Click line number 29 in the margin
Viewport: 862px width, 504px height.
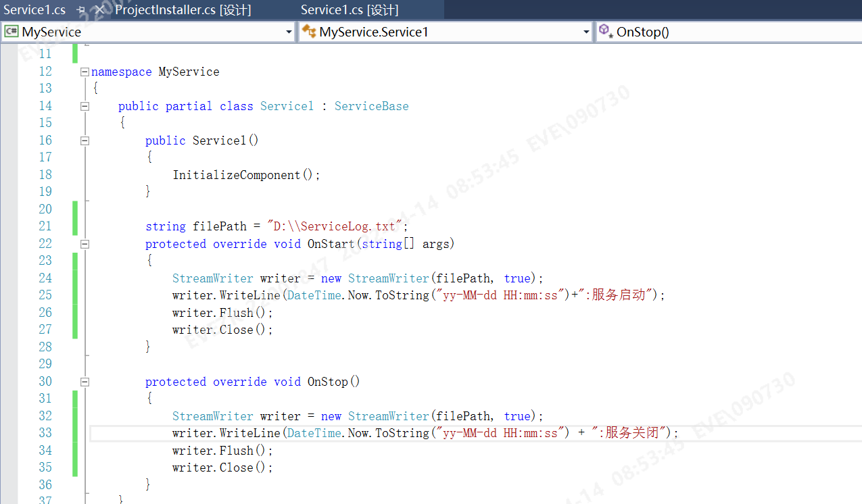pos(45,364)
